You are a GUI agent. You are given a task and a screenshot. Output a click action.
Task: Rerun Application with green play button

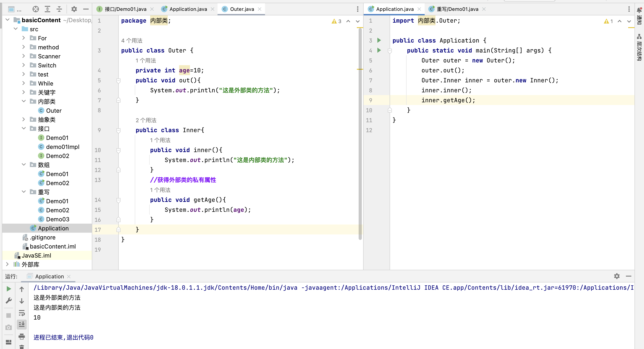(9, 289)
